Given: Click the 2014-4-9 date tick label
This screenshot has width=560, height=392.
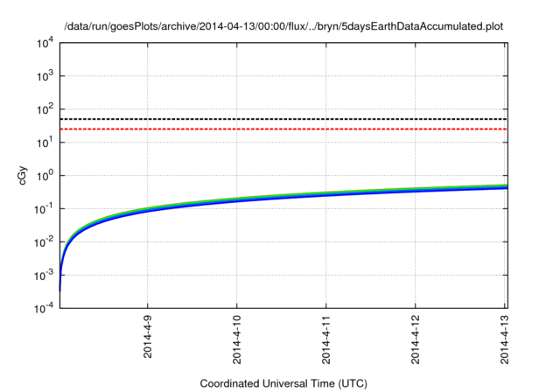Looking at the screenshot, I should [x=148, y=337].
